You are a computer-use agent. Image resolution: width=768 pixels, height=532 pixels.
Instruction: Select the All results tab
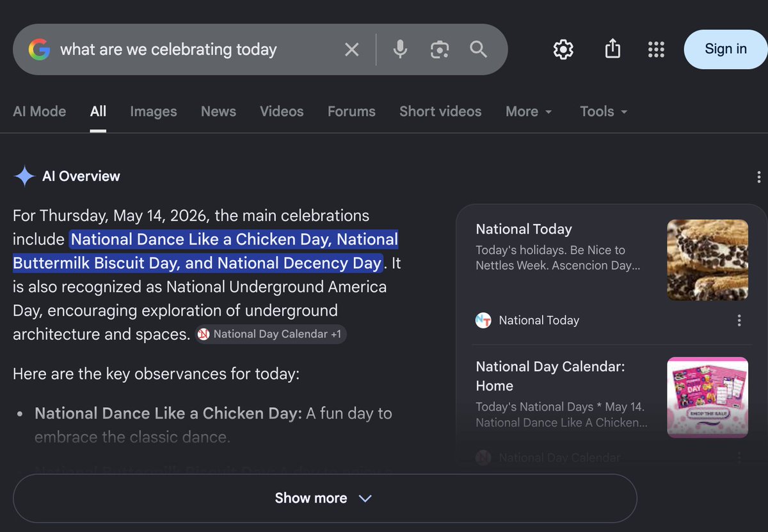[98, 111]
